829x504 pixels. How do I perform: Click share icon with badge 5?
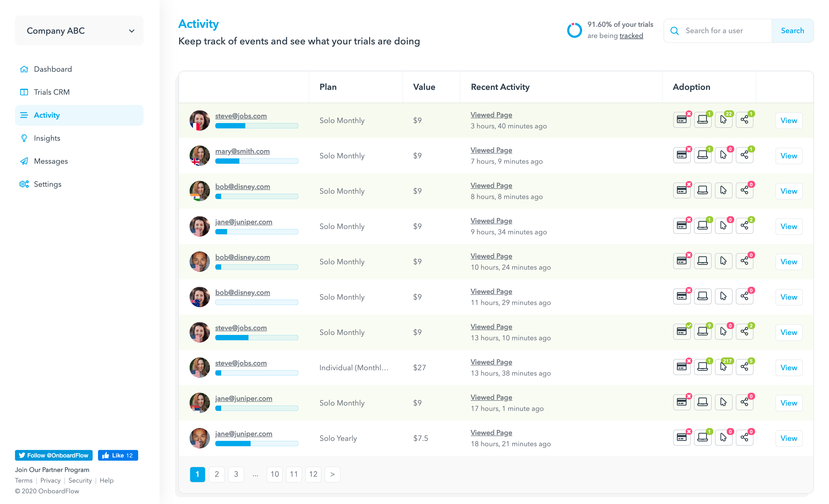(744, 367)
